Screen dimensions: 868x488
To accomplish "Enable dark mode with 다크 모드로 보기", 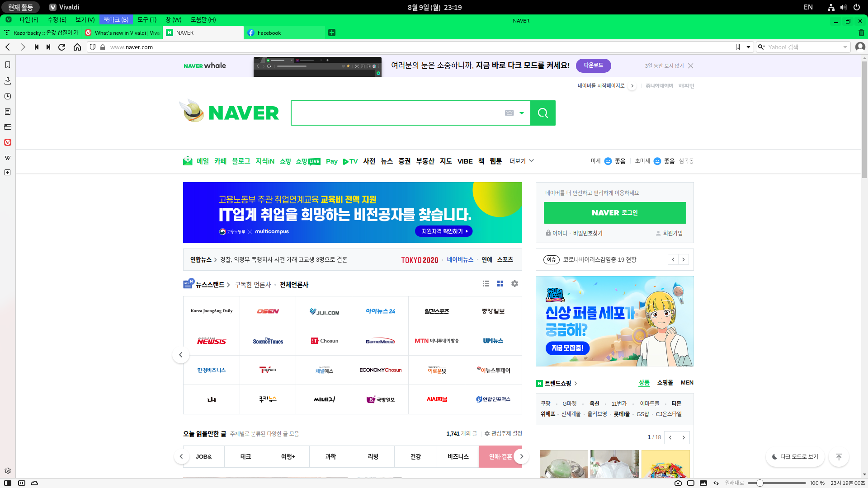I will pyautogui.click(x=795, y=457).
